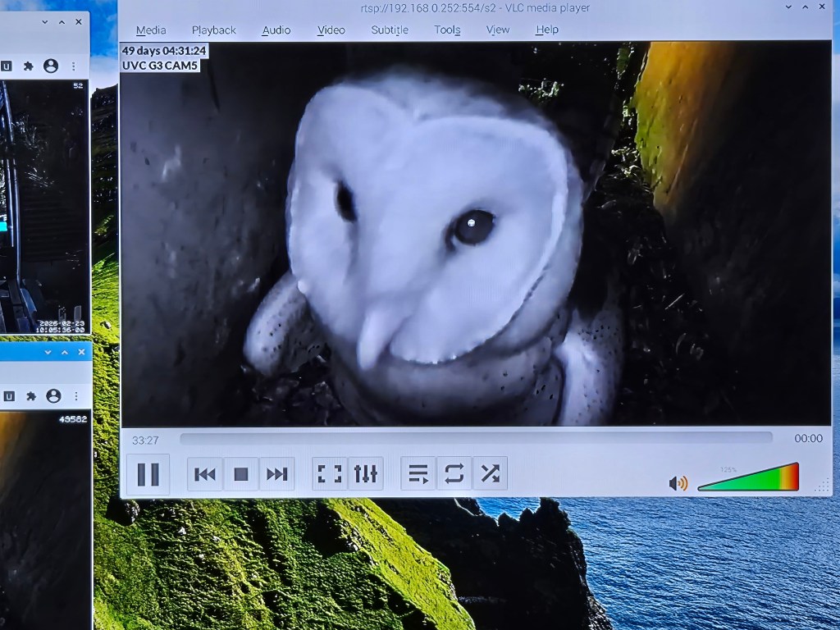
Task: Click the playback seek bar
Action: click(476, 439)
